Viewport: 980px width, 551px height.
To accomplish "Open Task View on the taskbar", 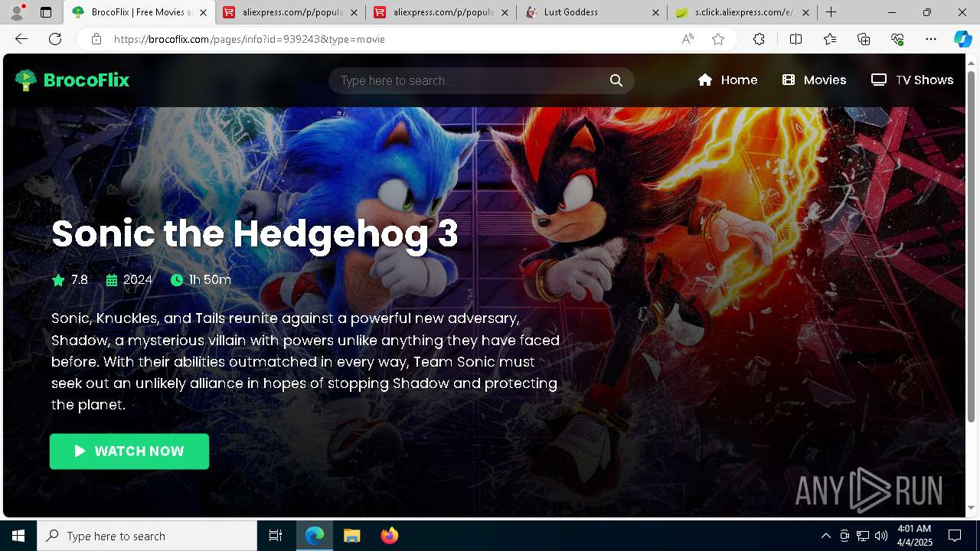I will (x=276, y=536).
